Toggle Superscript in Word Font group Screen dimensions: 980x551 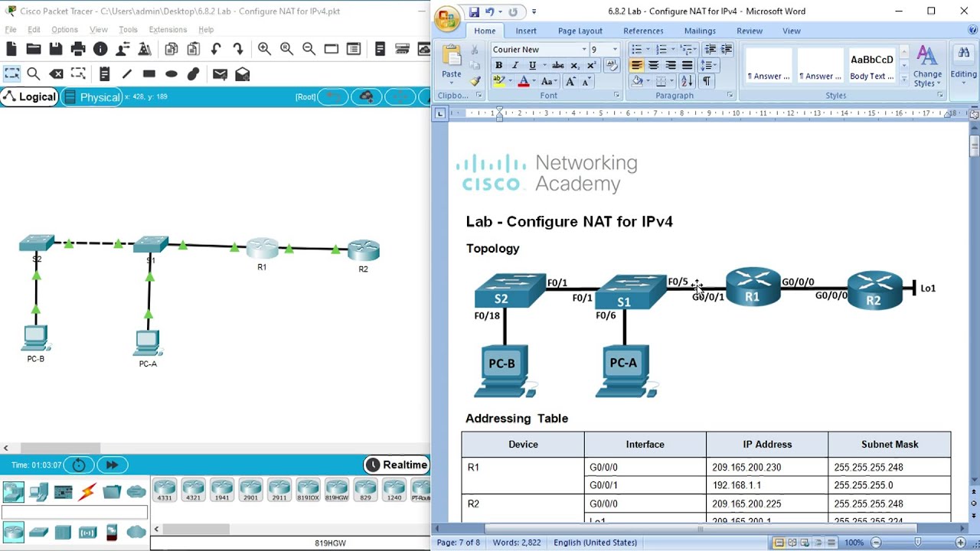tap(591, 66)
